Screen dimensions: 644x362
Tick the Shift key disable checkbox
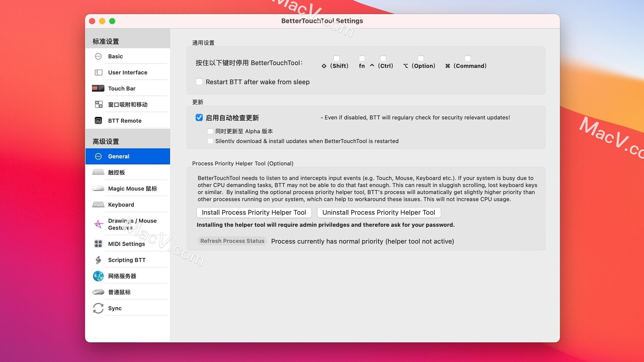tap(336, 58)
